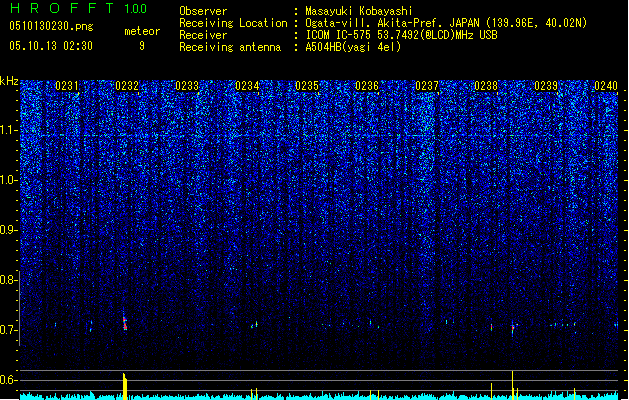Viewport: 629px width, 400px height.
Task: Click the 0.8 kHz axis label
Action: click(x=9, y=280)
